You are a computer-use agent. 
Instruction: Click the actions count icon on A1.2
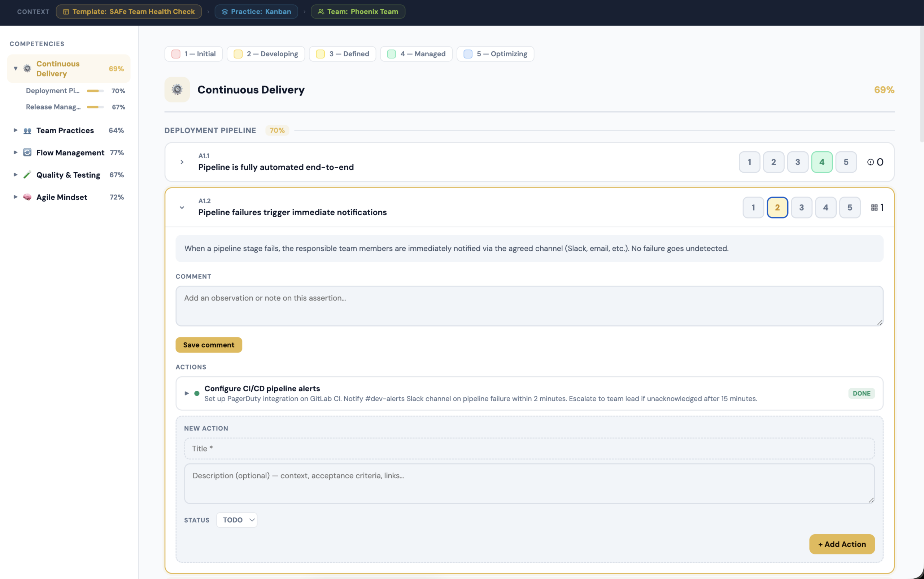click(874, 208)
